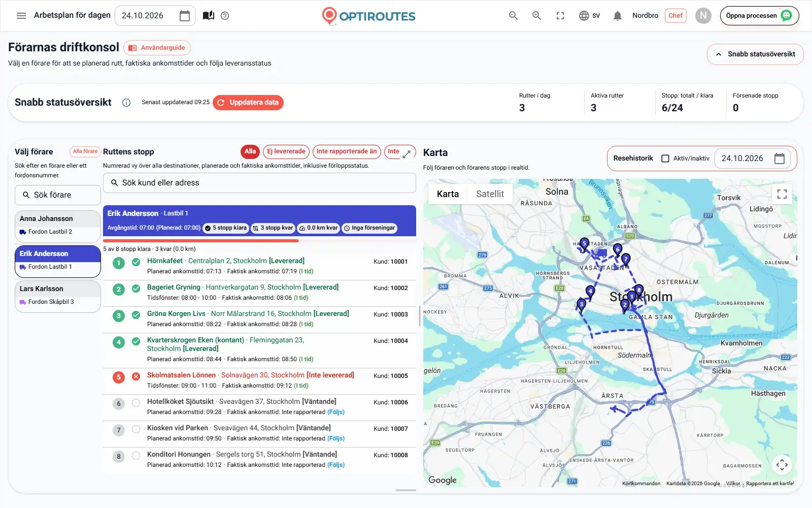The height and width of the screenshot is (508, 812).
Task: Click delivered checkmark for Bageriet Gryning
Action: pyautogui.click(x=136, y=289)
